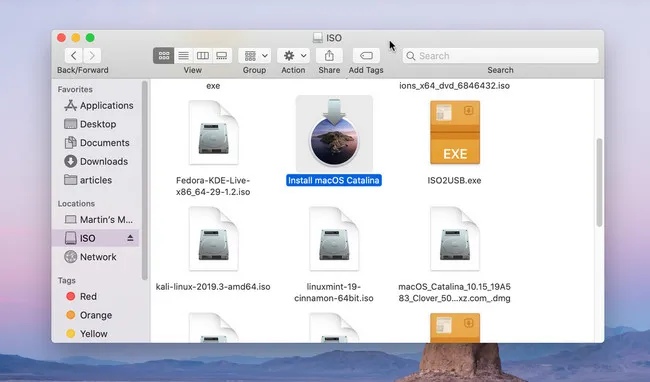
Task: Select the linuxmint-19-cinnamon-64bit.iso file icon
Action: click(x=334, y=239)
